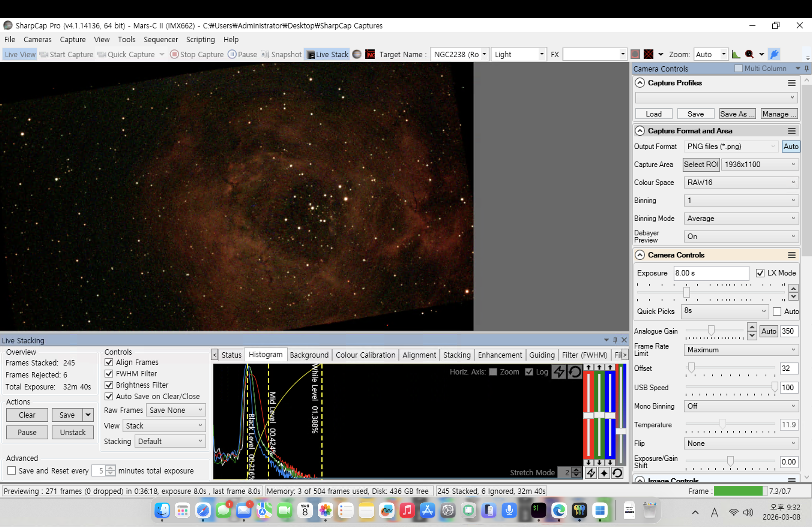Screen dimensions: 812x527
Task: Open the Capture Profiles hamburger menu
Action: pos(792,83)
